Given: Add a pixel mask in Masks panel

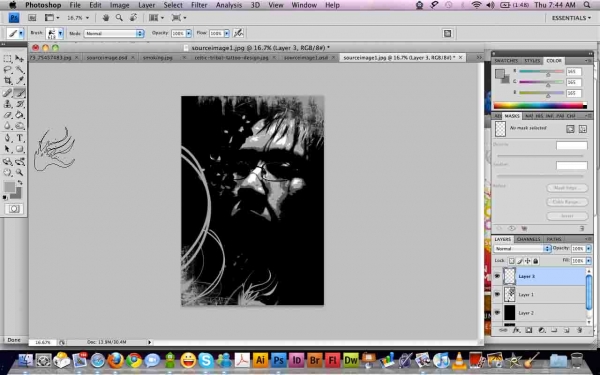Looking at the screenshot, I should coord(570,129).
